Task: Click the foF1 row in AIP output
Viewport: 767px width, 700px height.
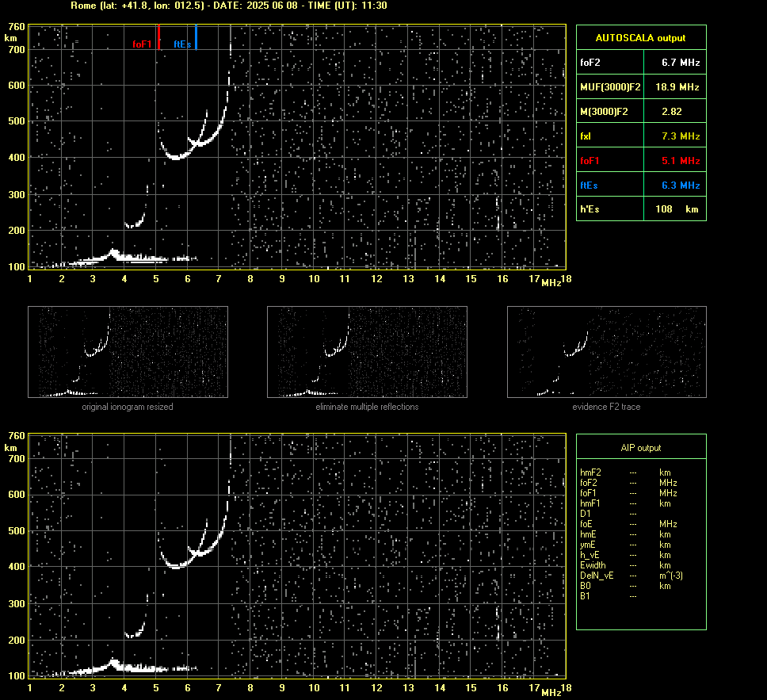Action: [628, 493]
